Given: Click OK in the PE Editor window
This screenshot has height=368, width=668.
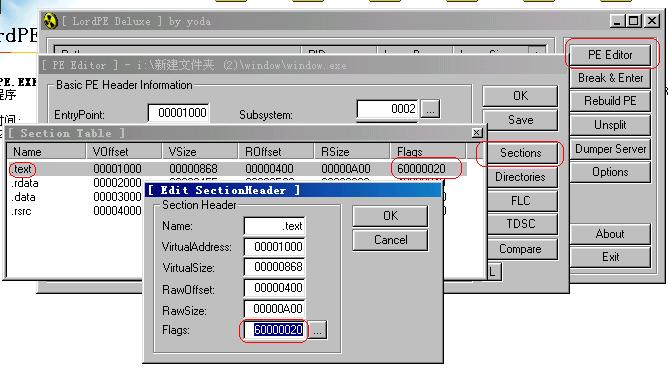Looking at the screenshot, I should click(520, 96).
